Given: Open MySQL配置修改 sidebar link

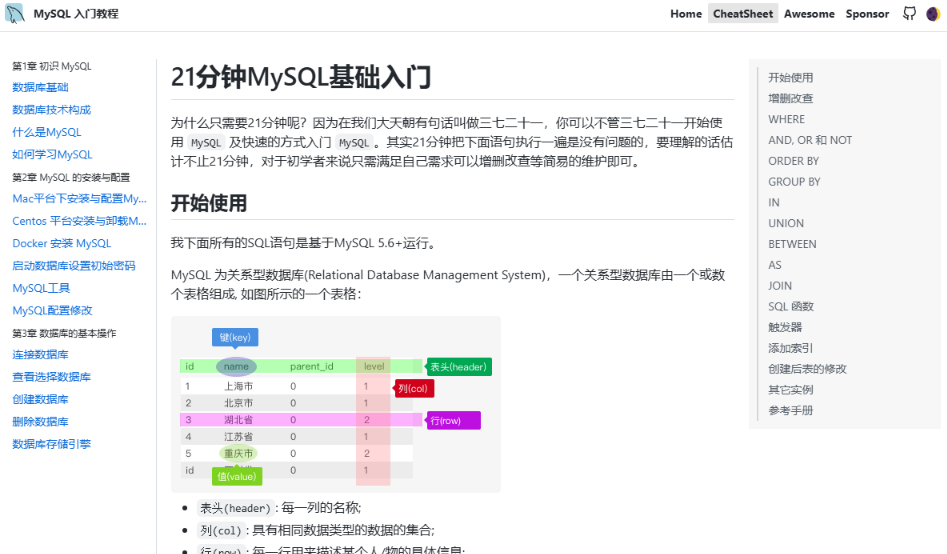Looking at the screenshot, I should 52,311.
